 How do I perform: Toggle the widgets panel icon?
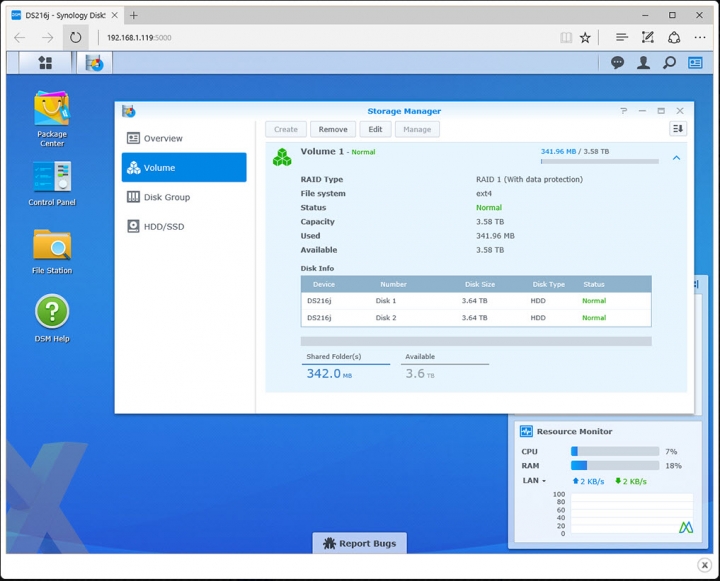[695, 62]
